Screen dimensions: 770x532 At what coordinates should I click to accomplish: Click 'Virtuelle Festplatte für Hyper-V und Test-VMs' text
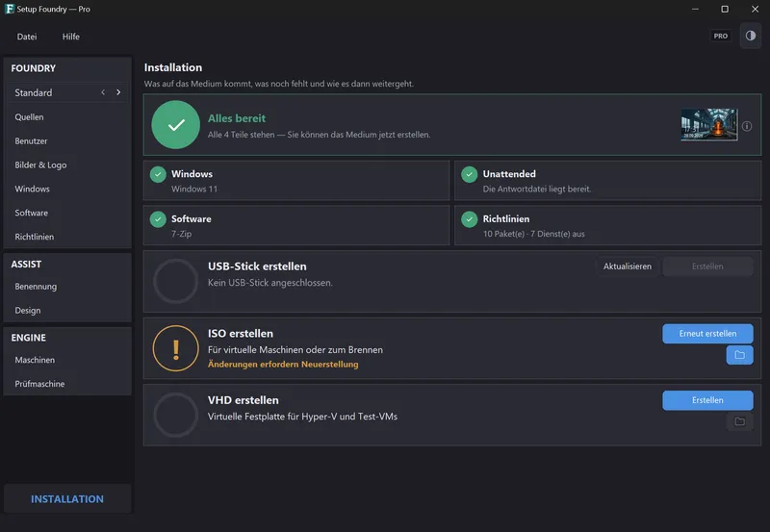coord(302,417)
